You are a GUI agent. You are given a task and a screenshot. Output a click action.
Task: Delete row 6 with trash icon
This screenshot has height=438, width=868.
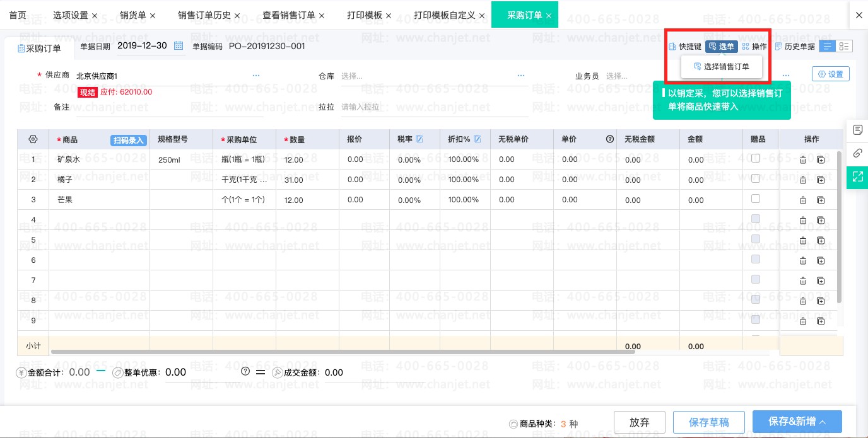pos(803,261)
